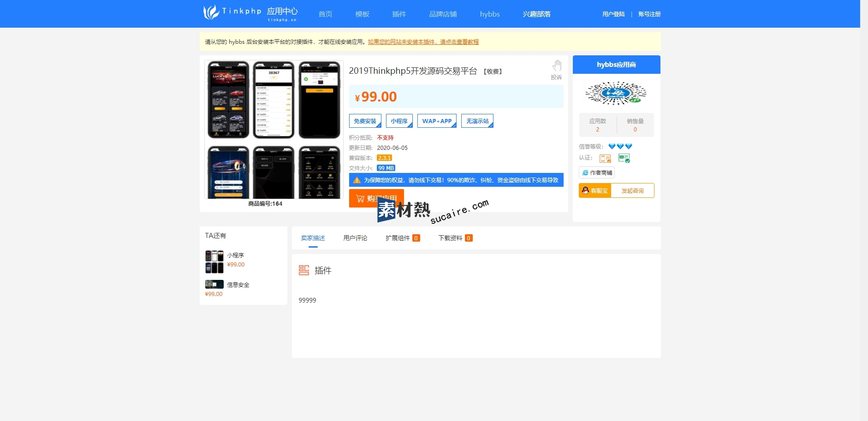Viewport: 868px width, 421px height.
Task: Open the 模板 navigation item
Action: click(362, 14)
